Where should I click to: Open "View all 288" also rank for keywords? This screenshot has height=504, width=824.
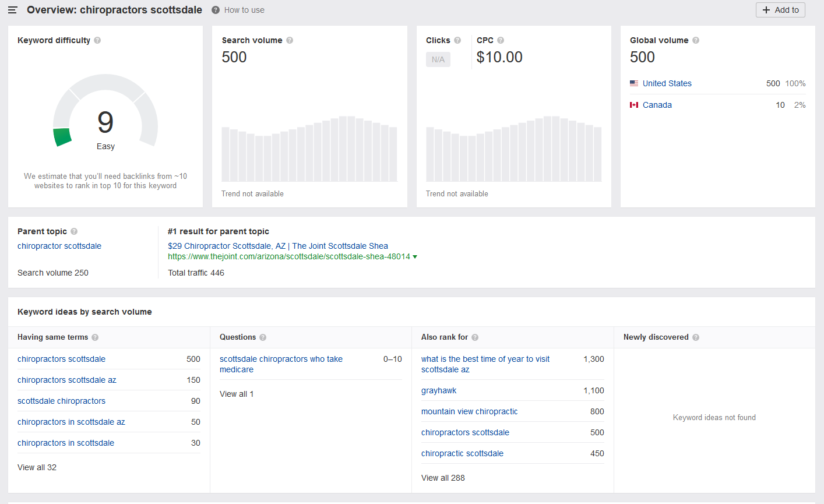click(443, 477)
